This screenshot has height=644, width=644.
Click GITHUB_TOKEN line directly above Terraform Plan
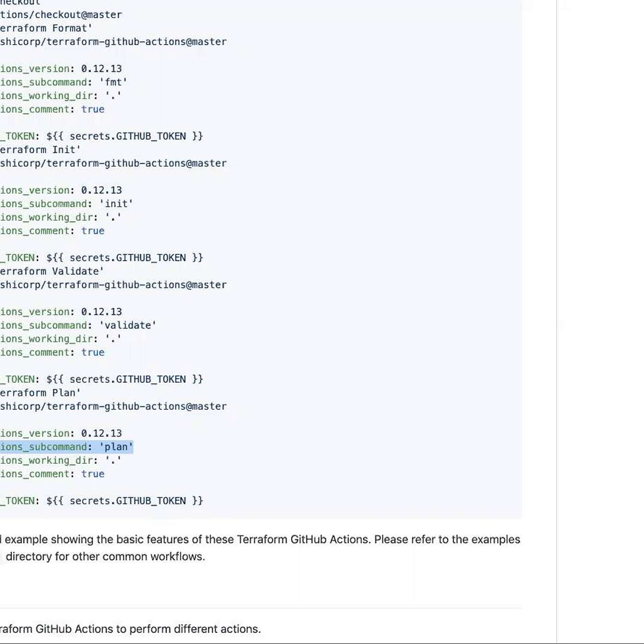(102, 379)
